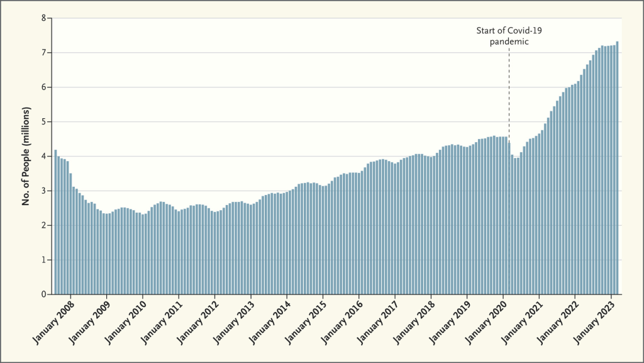The height and width of the screenshot is (363, 644).
Task: Click the dashed vertical Covid-19 marker line
Action: [508, 94]
